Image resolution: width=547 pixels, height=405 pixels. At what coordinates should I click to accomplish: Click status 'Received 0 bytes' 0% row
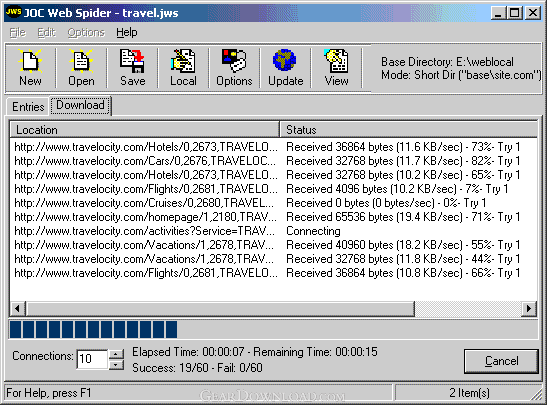pos(386,203)
